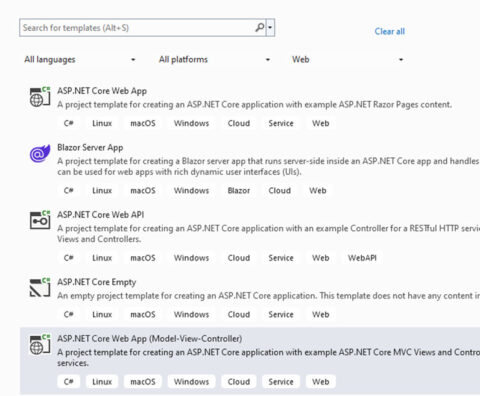Click the Web tag under the Model-View-Controller template

321,382
